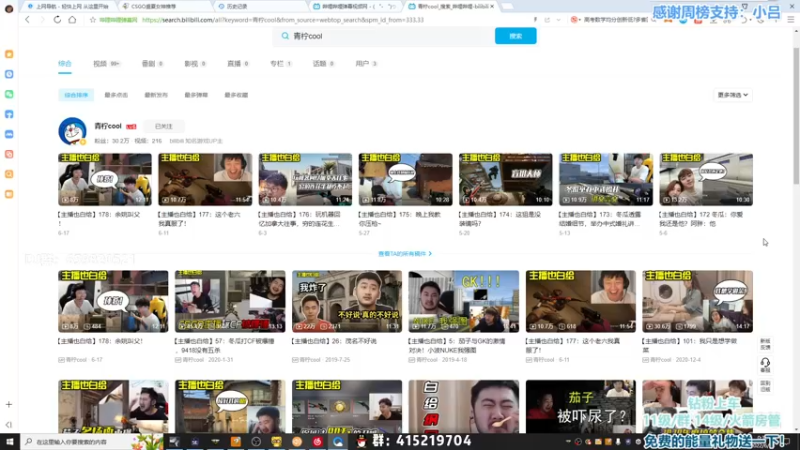Open the profile avatar atop browser sidebar
The image size is (800, 450).
[x=9, y=9]
